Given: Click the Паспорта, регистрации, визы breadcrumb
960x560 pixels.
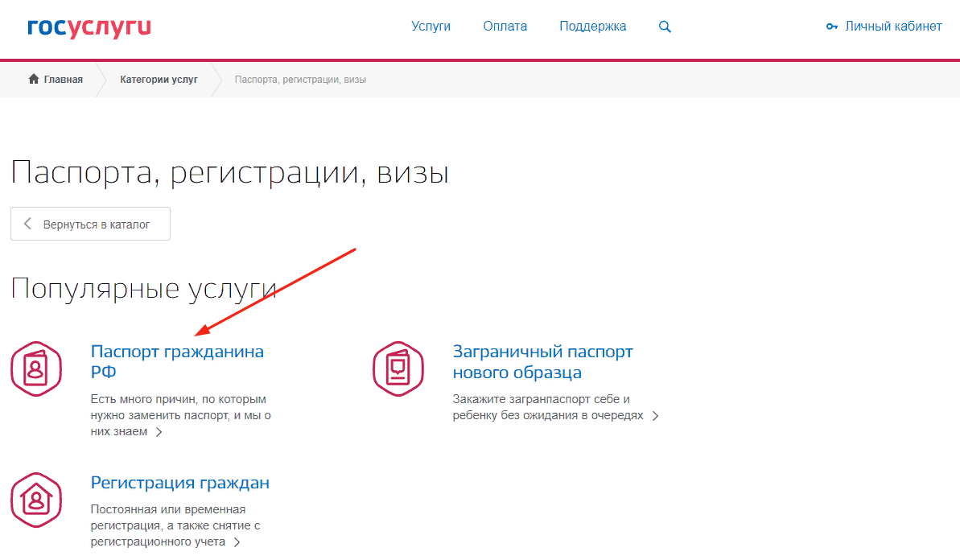Looking at the screenshot, I should [x=299, y=80].
